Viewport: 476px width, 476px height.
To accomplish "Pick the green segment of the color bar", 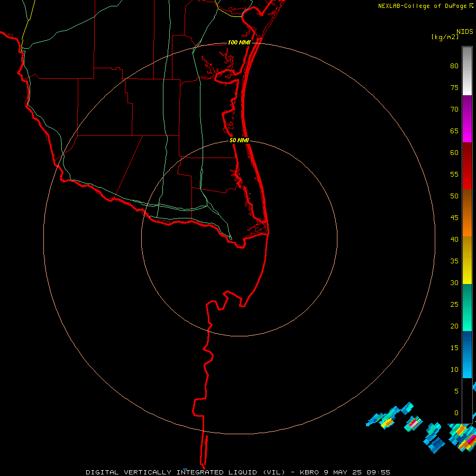I will pos(467,307).
